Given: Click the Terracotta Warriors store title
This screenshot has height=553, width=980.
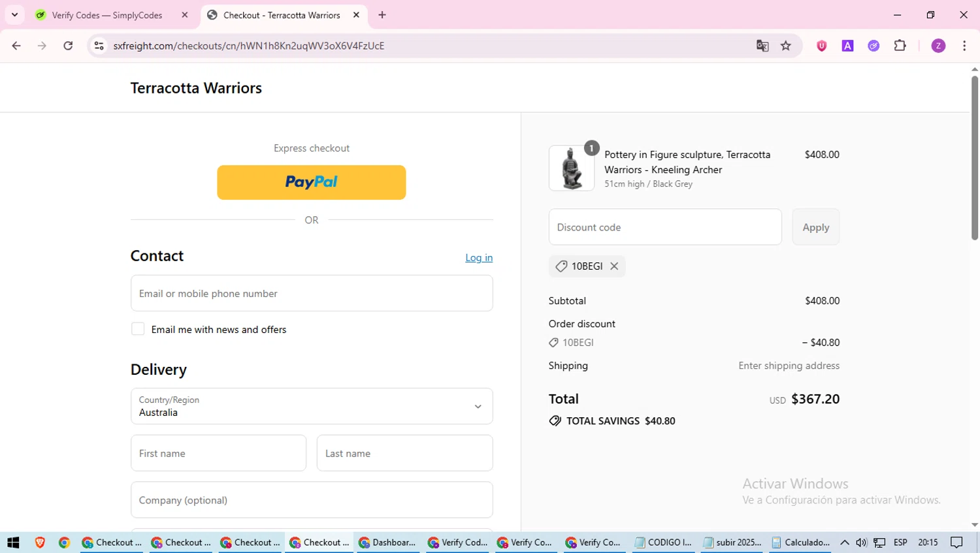Looking at the screenshot, I should tap(196, 88).
